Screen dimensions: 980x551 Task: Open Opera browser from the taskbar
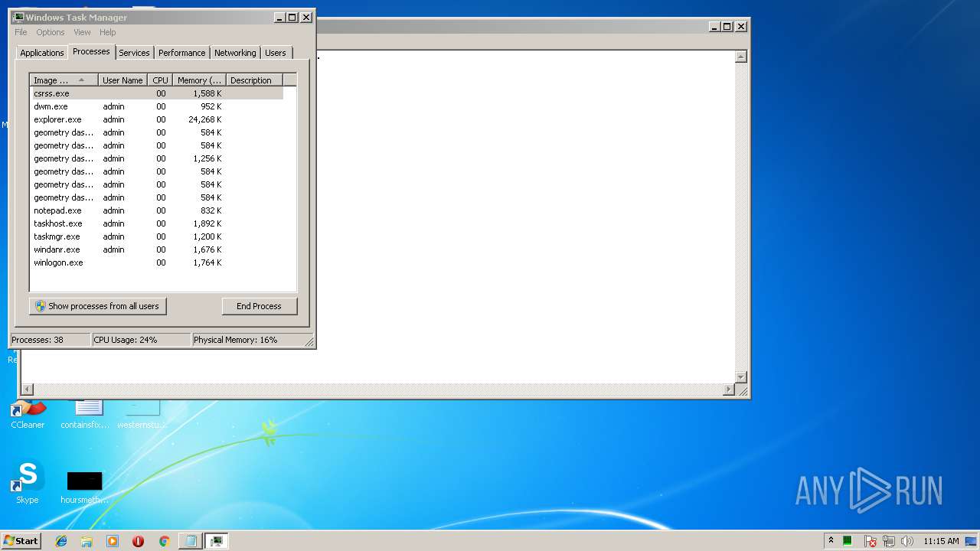point(138,541)
